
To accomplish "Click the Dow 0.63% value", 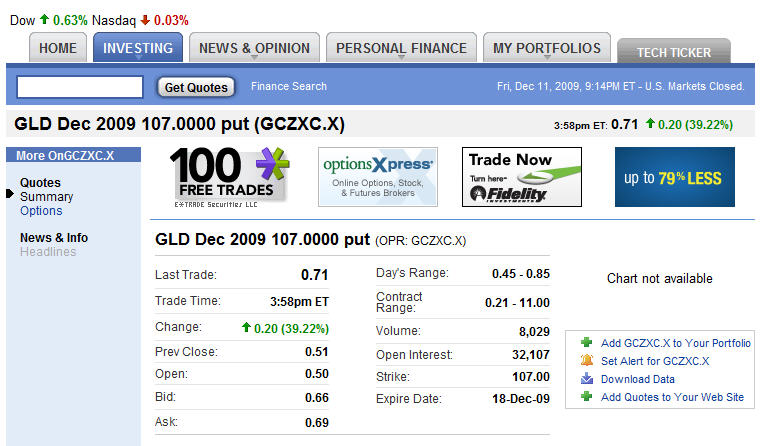I will click(x=70, y=20).
